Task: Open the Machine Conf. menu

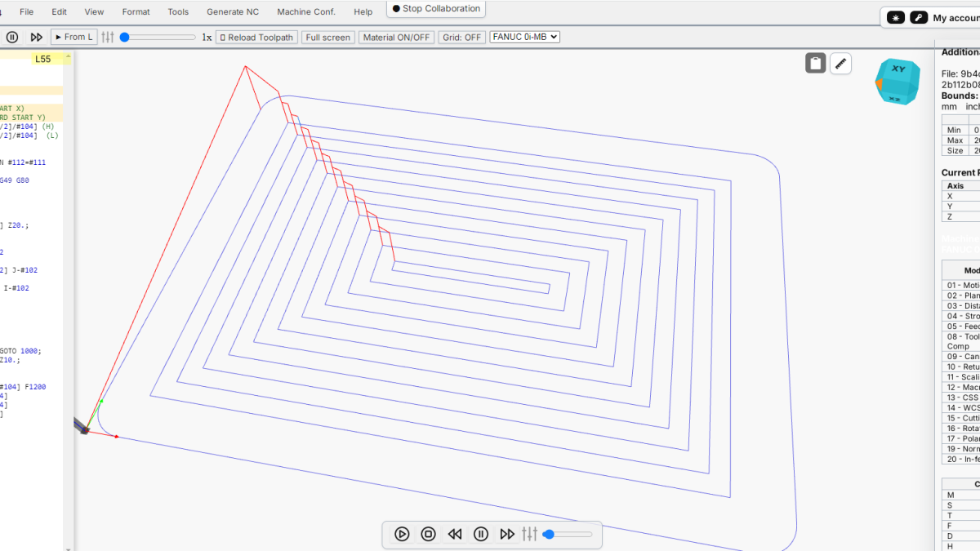Action: [x=306, y=11]
